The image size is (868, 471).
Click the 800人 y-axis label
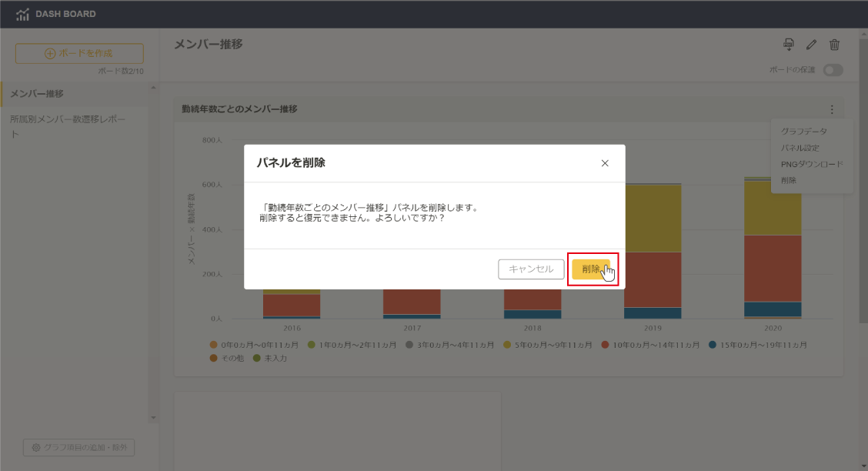point(212,141)
